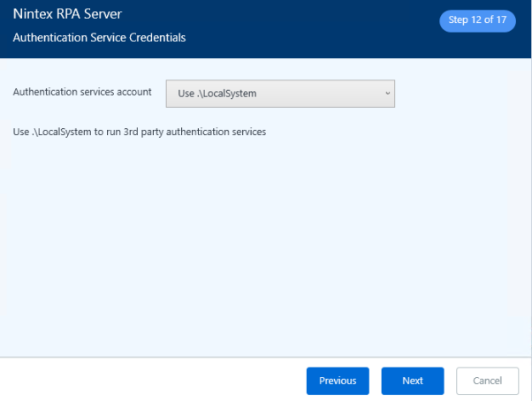Click the 'Authentication Service Credentials' subtitle
The height and width of the screenshot is (401, 532).
pyautogui.click(x=99, y=38)
